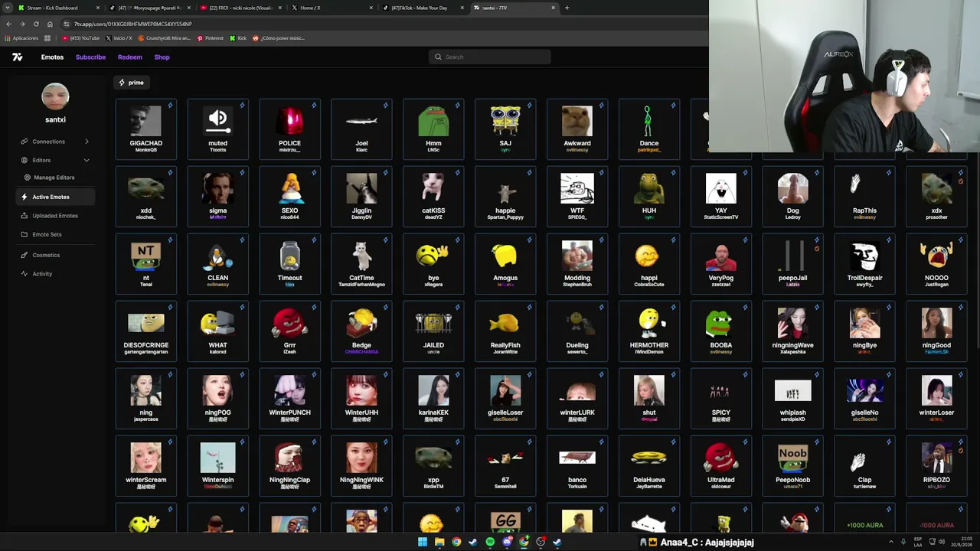Open the browser home icon
Image resolution: width=980 pixels, height=551 pixels.
point(50,24)
